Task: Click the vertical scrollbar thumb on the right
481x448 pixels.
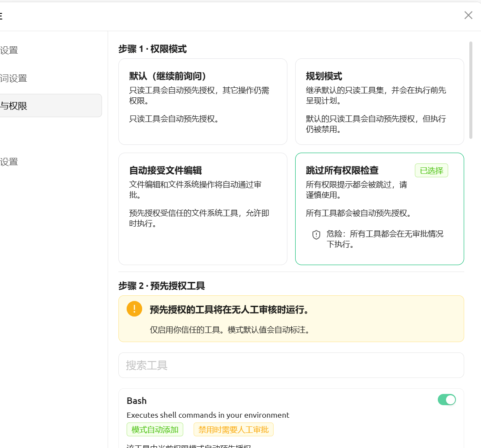Action: coord(471,90)
